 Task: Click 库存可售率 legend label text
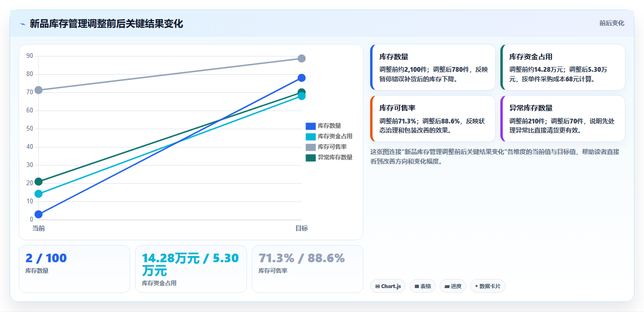click(332, 147)
